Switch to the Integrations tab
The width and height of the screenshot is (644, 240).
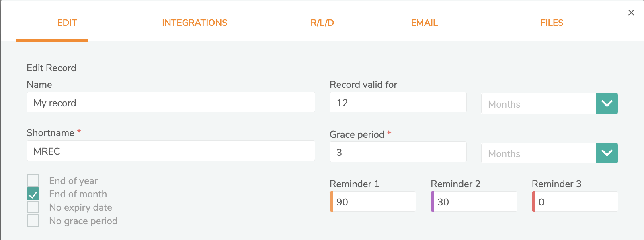(195, 23)
